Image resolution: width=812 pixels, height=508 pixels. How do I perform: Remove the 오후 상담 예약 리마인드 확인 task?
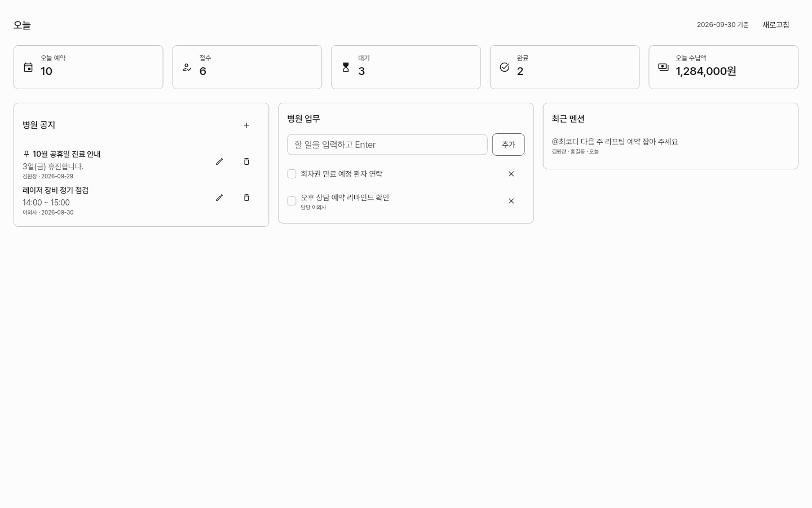coord(511,201)
